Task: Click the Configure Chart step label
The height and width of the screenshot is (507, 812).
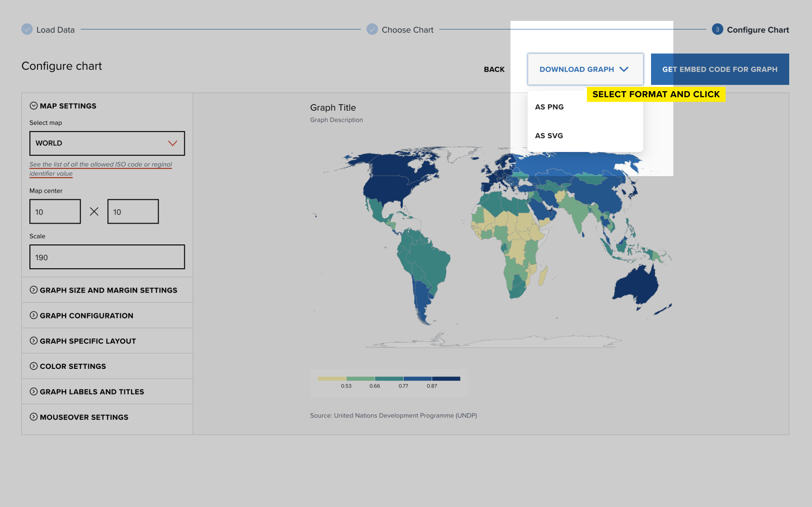Action: click(758, 30)
